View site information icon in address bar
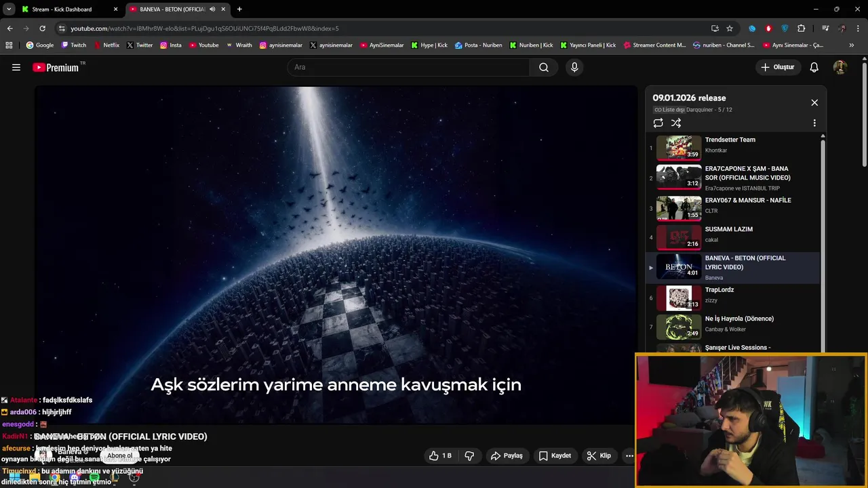This screenshot has width=868, height=488. tap(62, 28)
